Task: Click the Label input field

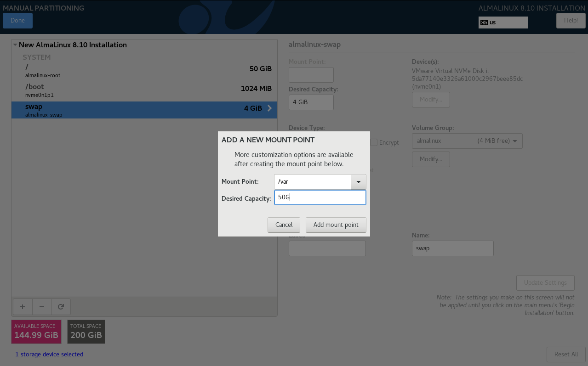Action: 327,248
